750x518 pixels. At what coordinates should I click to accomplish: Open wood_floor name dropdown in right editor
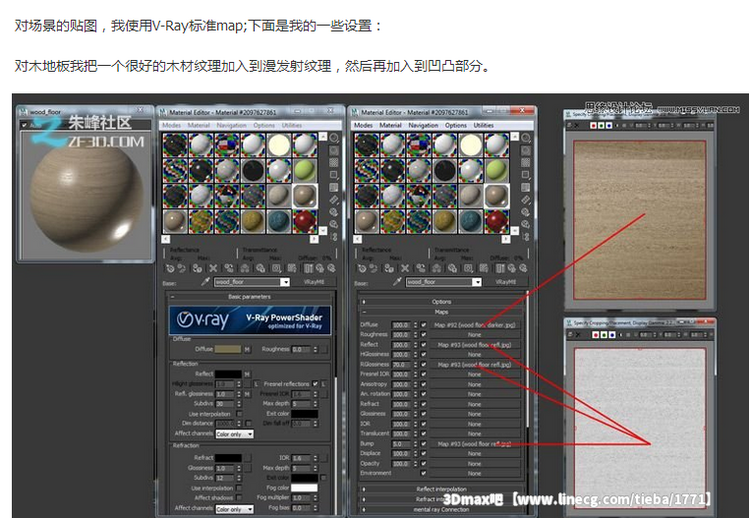pyautogui.click(x=476, y=282)
